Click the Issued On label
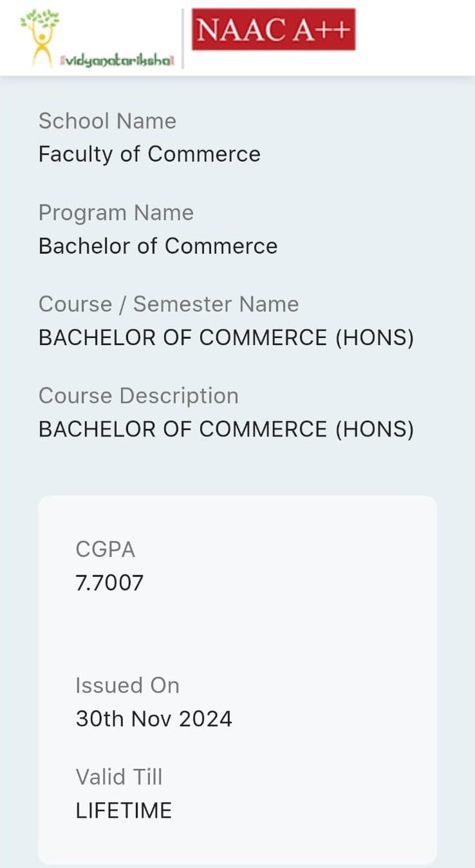Image resolution: width=475 pixels, height=868 pixels. click(x=127, y=685)
